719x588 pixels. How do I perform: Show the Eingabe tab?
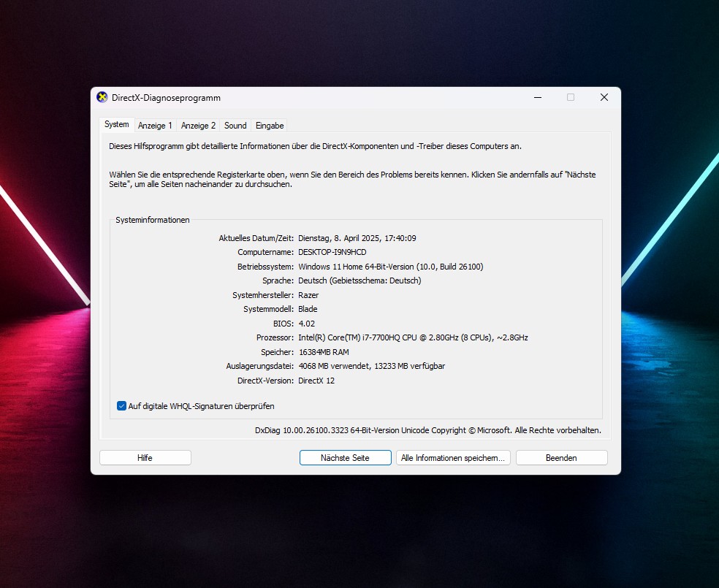[270, 126]
